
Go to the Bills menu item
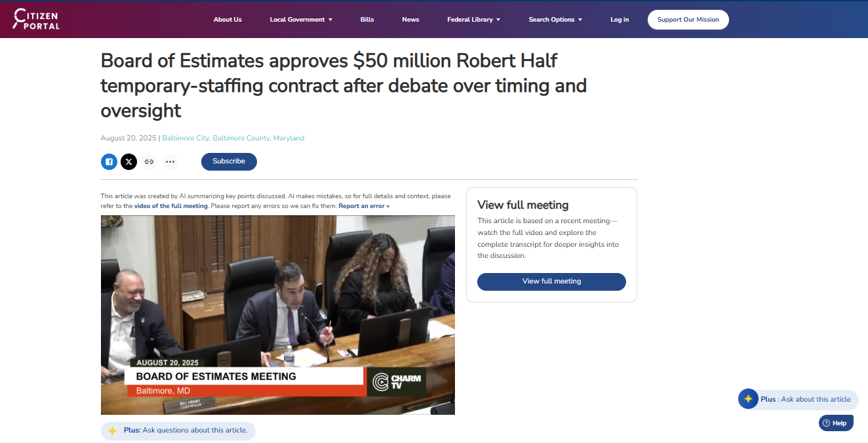coord(367,20)
